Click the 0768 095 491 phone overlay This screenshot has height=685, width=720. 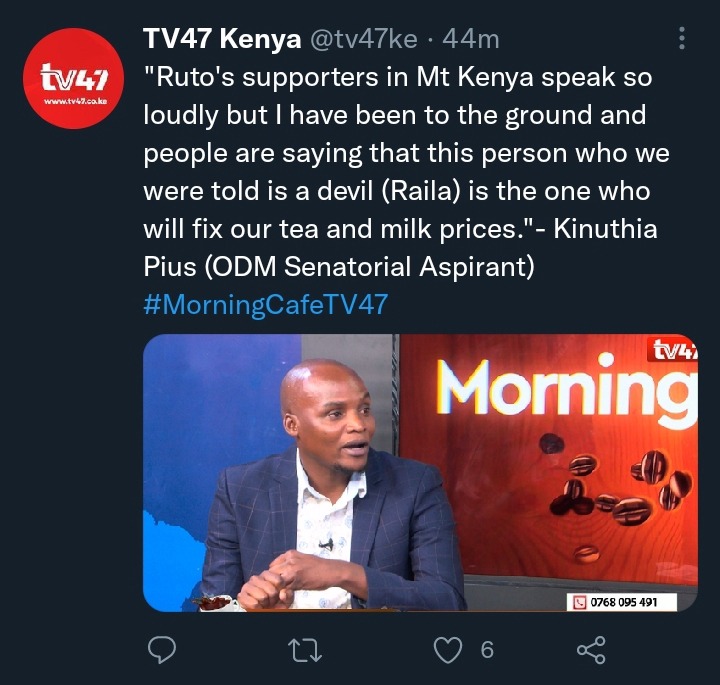[x=622, y=602]
